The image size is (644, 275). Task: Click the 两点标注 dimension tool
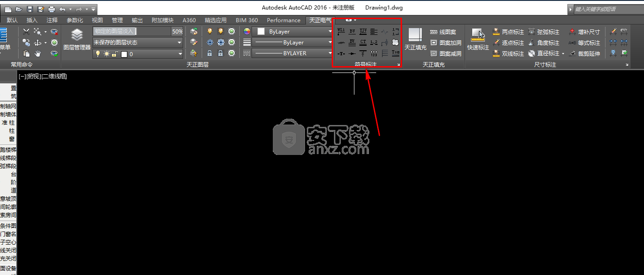point(508,32)
